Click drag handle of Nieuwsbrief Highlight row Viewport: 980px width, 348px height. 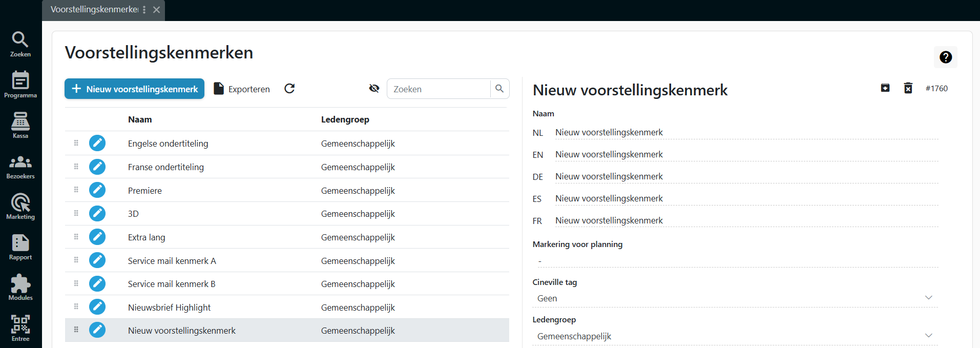(76, 306)
